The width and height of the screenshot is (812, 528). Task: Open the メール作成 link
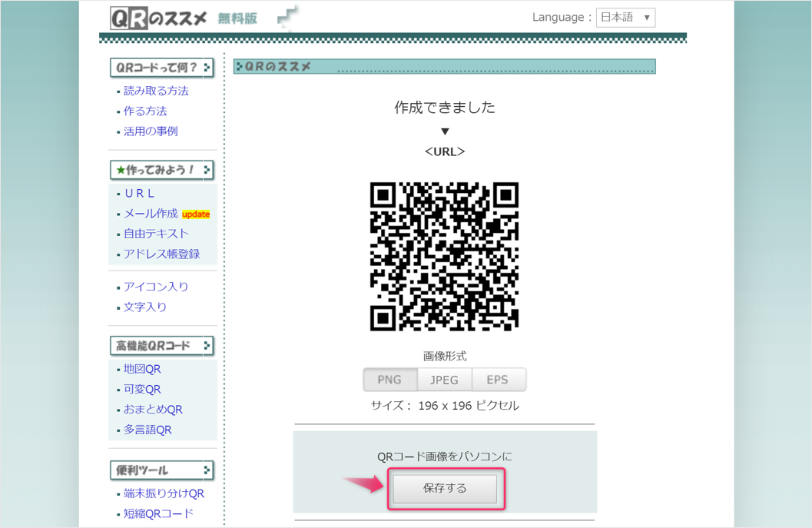(150, 214)
